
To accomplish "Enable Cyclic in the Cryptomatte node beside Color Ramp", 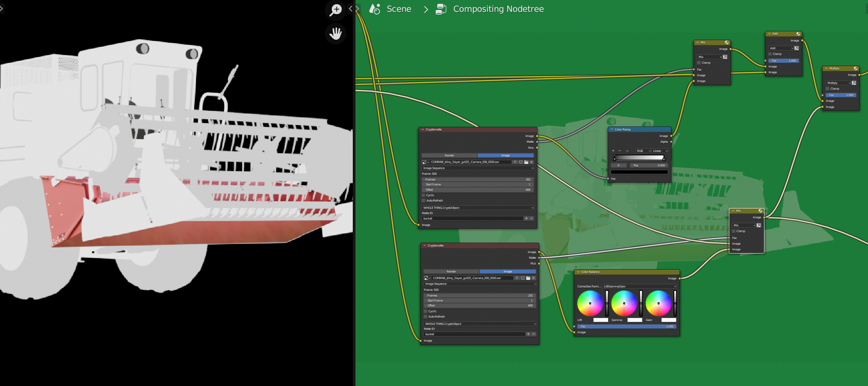I will [x=423, y=195].
